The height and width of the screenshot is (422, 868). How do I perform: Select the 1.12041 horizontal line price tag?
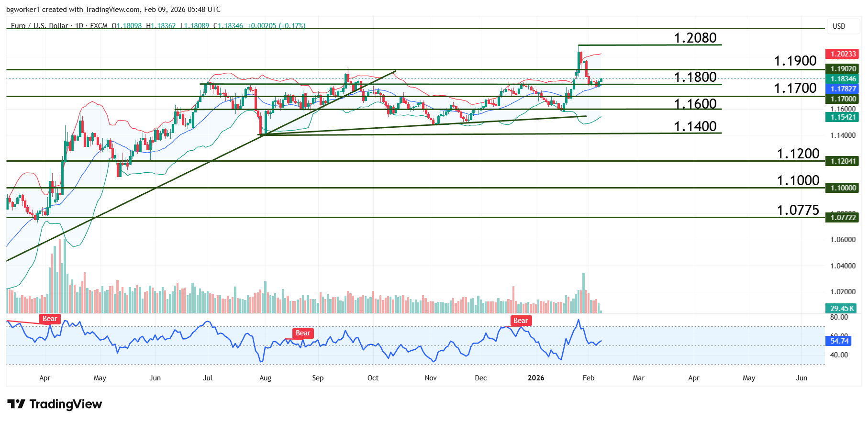pyautogui.click(x=843, y=161)
